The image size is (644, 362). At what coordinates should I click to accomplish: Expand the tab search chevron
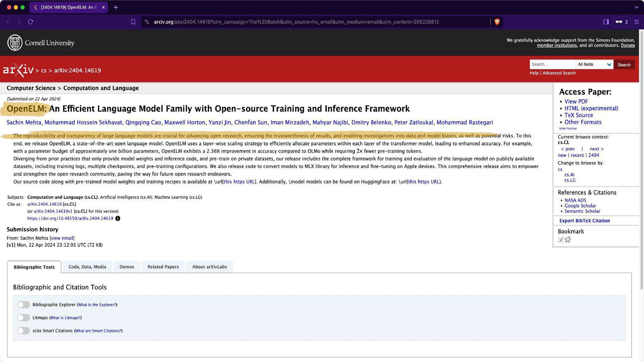tap(636, 7)
